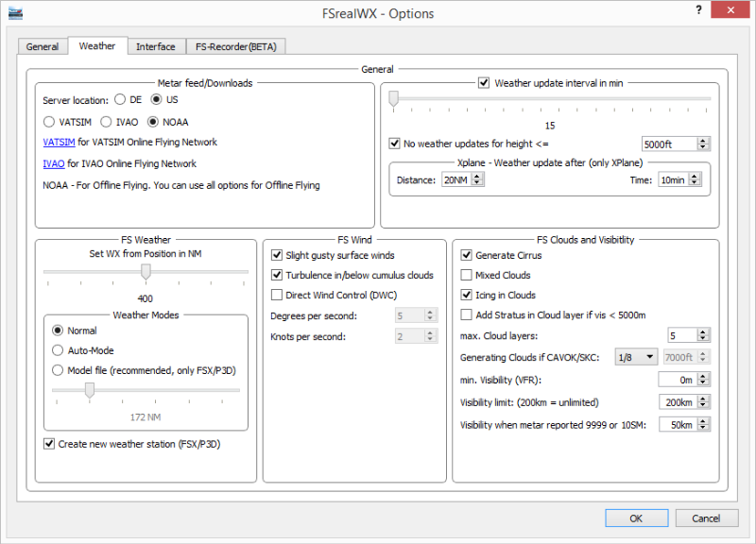Decrease the Xplane Distance 20NM spinner
756x544 pixels.
[x=477, y=183]
